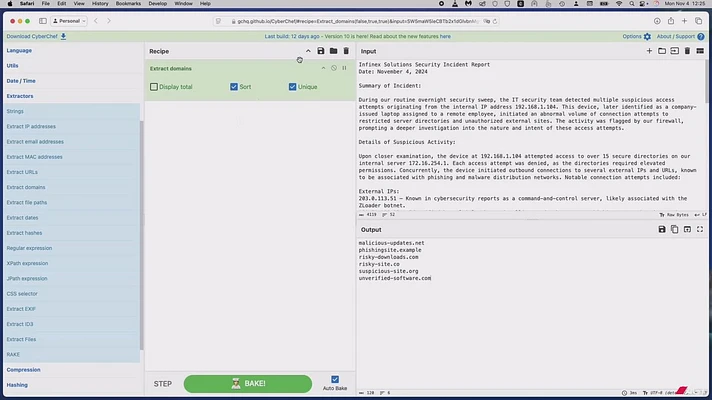Screen dimensions: 712x400
Task: Select Extract IP addresses operation
Action: (x=72, y=126)
